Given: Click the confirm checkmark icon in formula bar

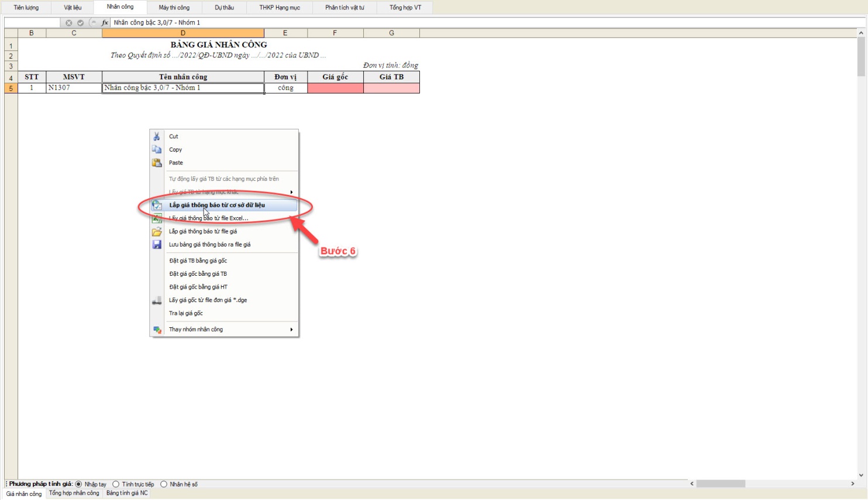Looking at the screenshot, I should [x=80, y=23].
